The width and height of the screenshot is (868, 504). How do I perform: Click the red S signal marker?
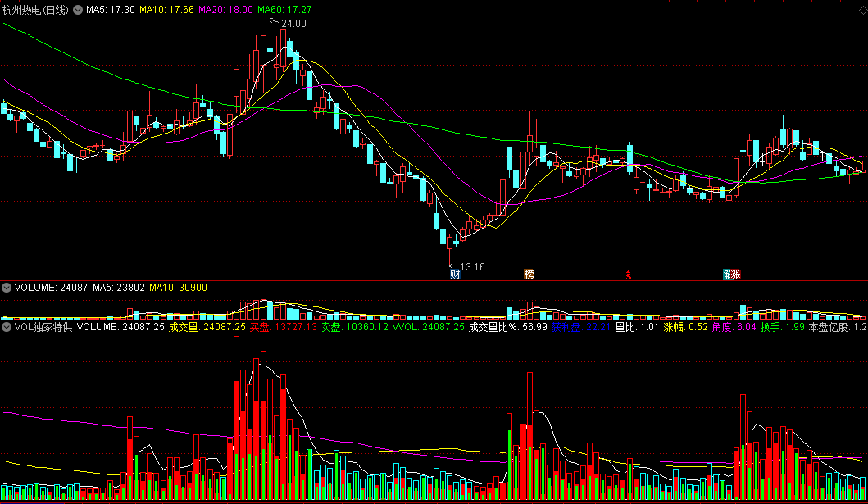(629, 275)
